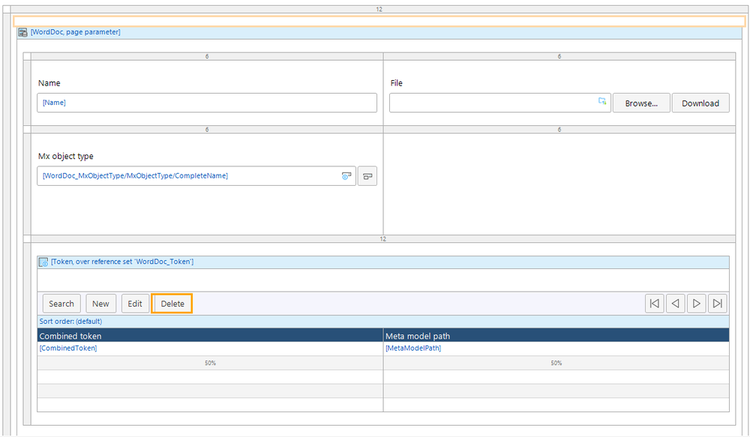This screenshot has width=750, height=437.
Task: Click the WordDoc data view header icon
Action: point(23,32)
